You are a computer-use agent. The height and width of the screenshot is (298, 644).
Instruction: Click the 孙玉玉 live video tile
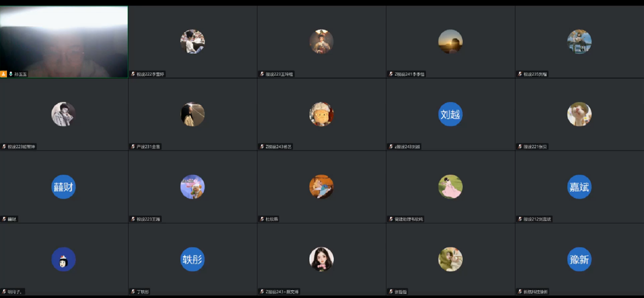click(x=64, y=42)
